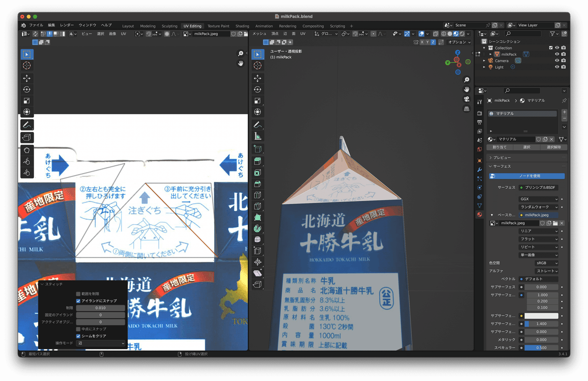Viewport: 588px width, 381px height.
Task: Open the Material properties tab icon
Action: (479, 215)
